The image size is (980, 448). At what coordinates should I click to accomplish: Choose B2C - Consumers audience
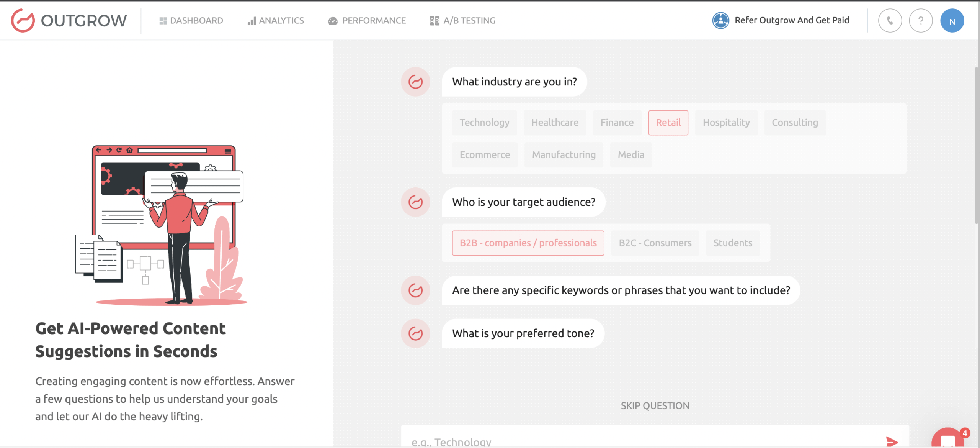[655, 243]
